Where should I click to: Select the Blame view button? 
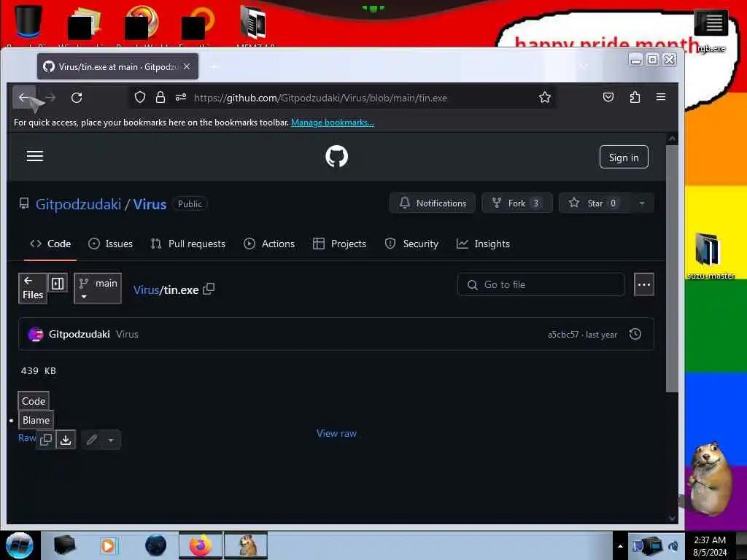(36, 420)
